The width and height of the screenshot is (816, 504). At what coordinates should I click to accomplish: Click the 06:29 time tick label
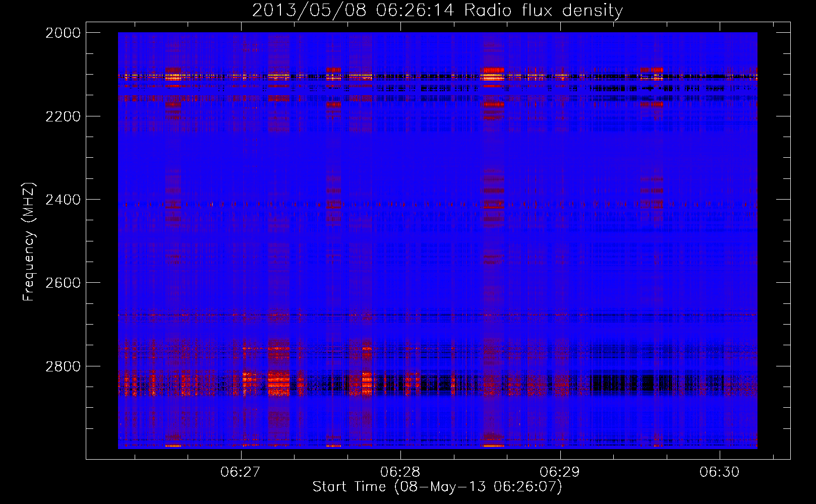point(560,472)
